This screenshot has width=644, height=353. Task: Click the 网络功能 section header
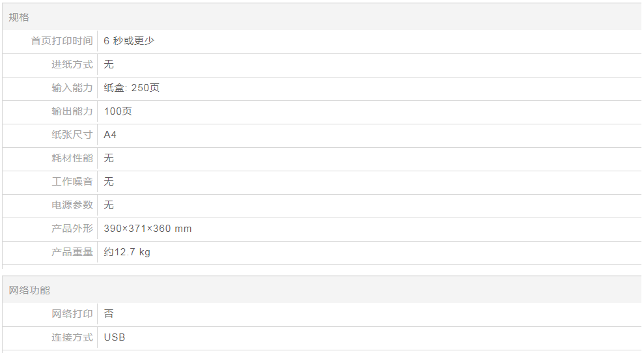(29, 290)
